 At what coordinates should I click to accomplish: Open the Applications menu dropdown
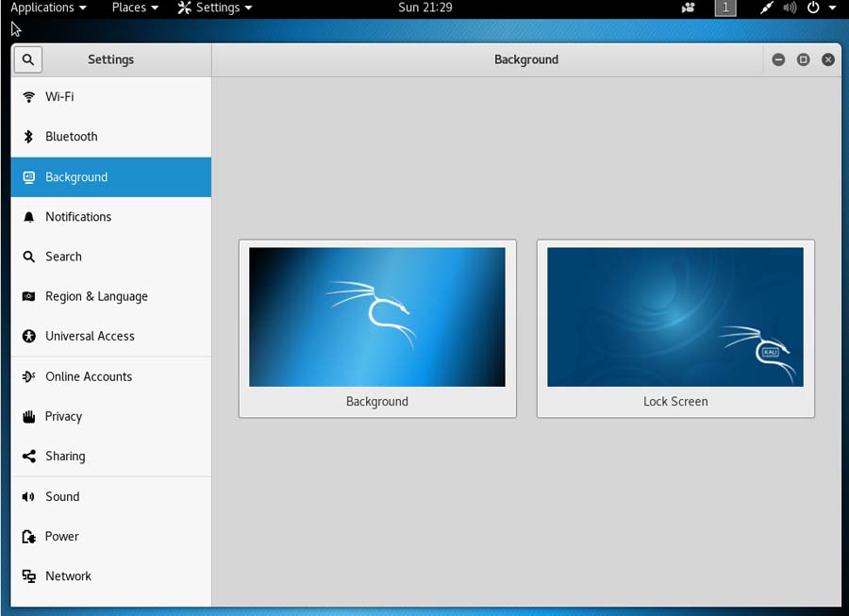click(48, 8)
